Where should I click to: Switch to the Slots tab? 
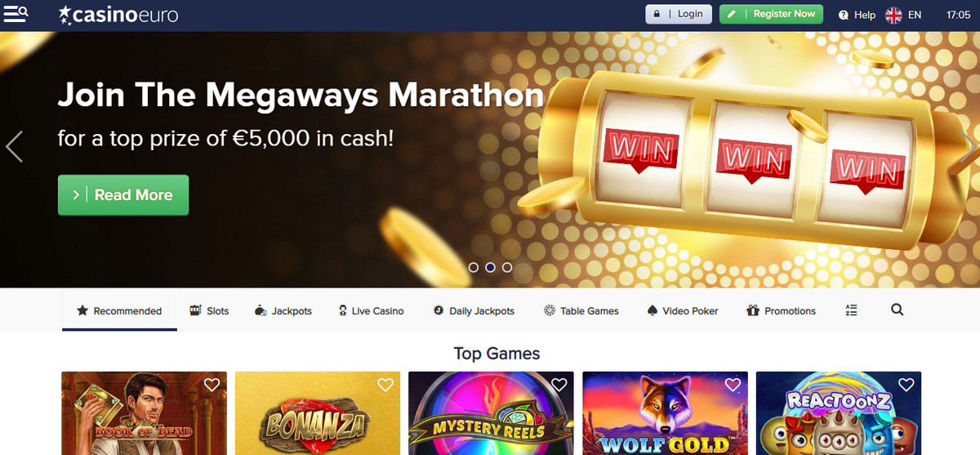pos(209,310)
